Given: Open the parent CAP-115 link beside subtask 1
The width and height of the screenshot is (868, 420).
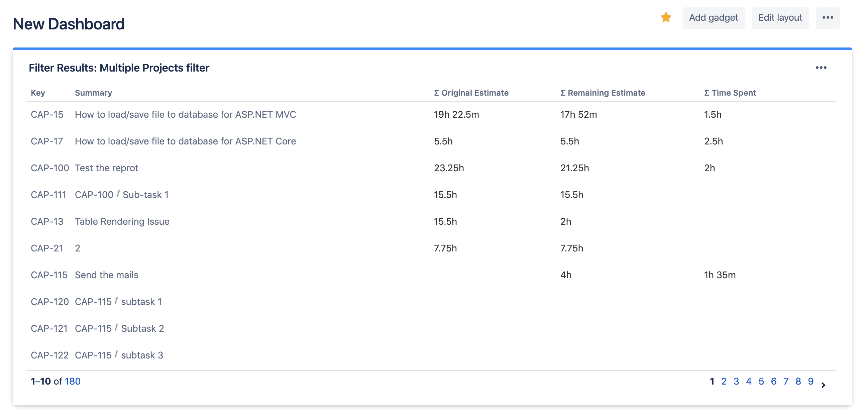Looking at the screenshot, I should pos(94,301).
